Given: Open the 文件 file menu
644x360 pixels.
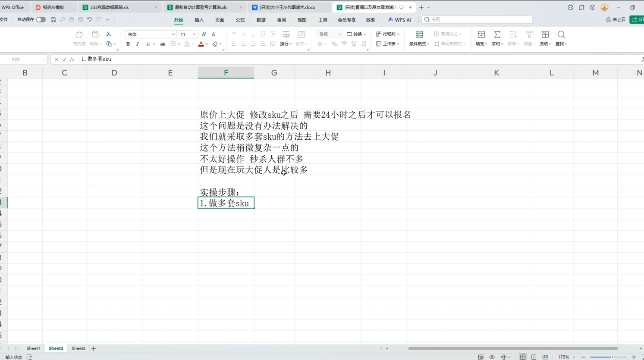Looking at the screenshot, I should click(x=4, y=19).
